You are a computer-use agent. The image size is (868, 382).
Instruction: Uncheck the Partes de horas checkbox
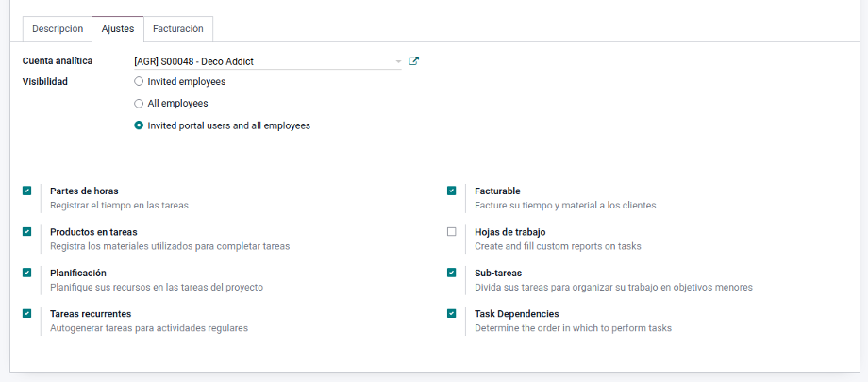[x=27, y=191]
